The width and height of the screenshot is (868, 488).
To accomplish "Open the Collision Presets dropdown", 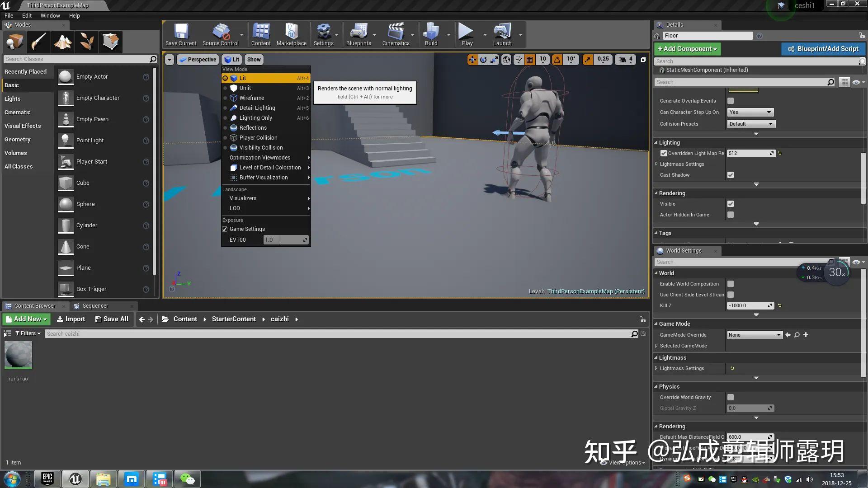I will tap(751, 124).
